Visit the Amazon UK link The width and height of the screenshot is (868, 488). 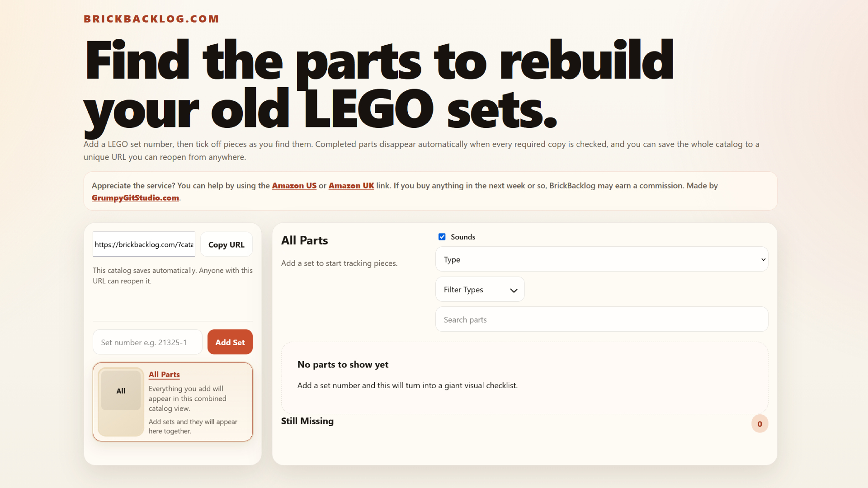click(351, 185)
